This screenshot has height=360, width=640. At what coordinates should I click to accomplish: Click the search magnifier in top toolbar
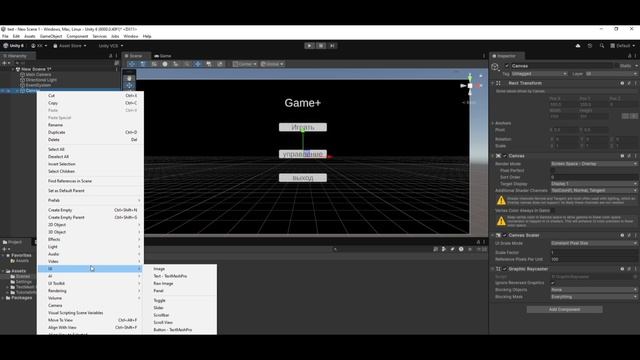(x=602, y=46)
